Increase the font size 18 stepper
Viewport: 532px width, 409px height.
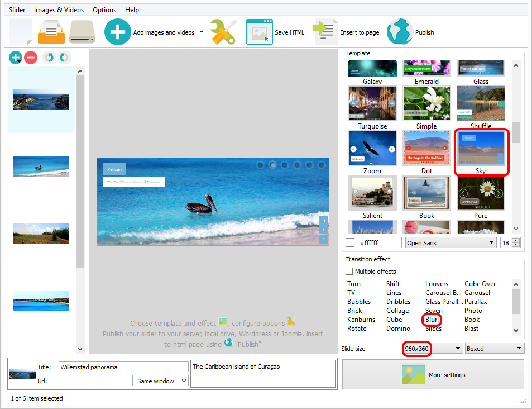tap(516, 240)
